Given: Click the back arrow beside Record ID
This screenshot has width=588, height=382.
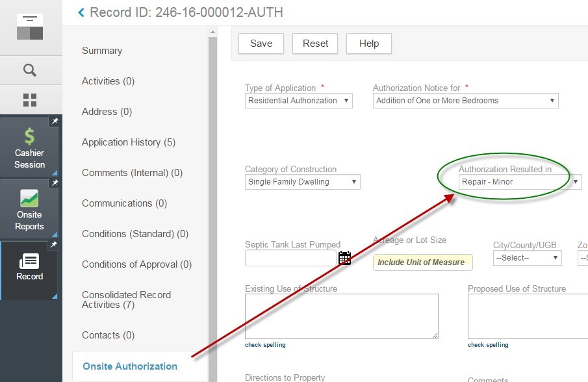Looking at the screenshot, I should [81, 12].
